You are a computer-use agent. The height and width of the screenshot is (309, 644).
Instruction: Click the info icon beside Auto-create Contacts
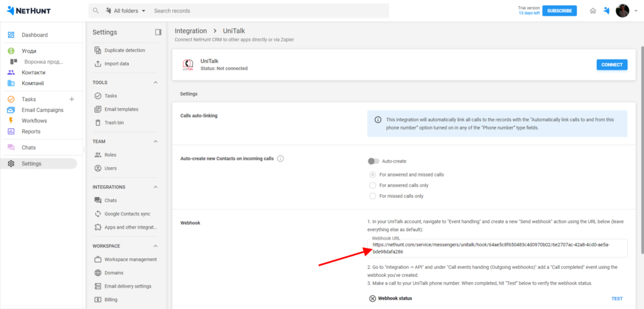tap(280, 159)
